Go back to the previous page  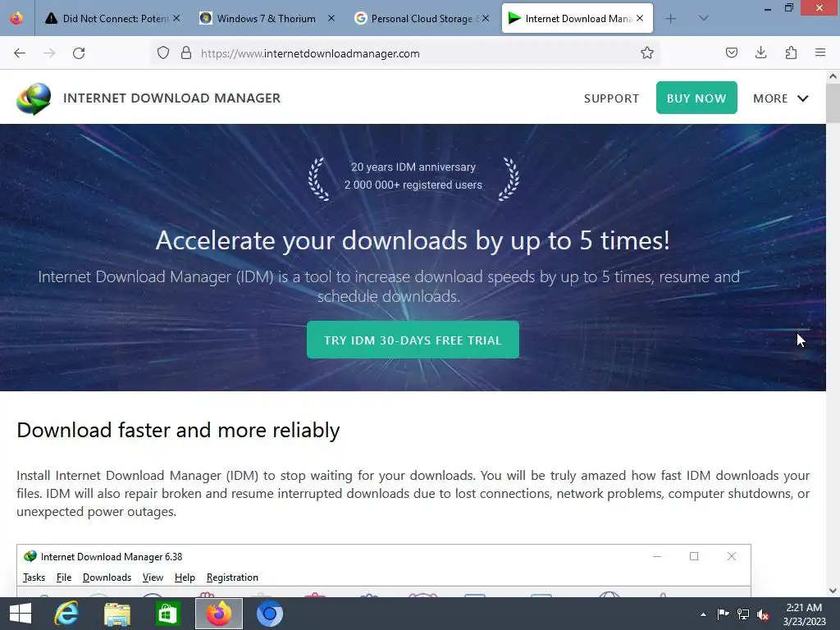(x=20, y=53)
